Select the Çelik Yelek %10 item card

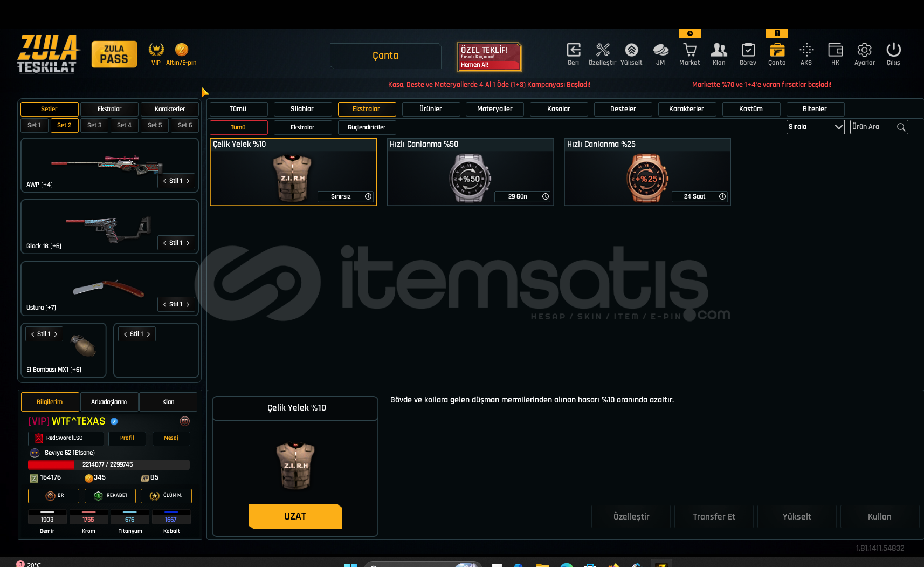293,172
